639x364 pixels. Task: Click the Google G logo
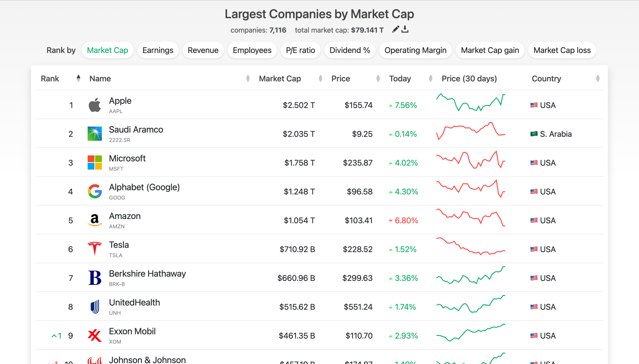point(94,191)
